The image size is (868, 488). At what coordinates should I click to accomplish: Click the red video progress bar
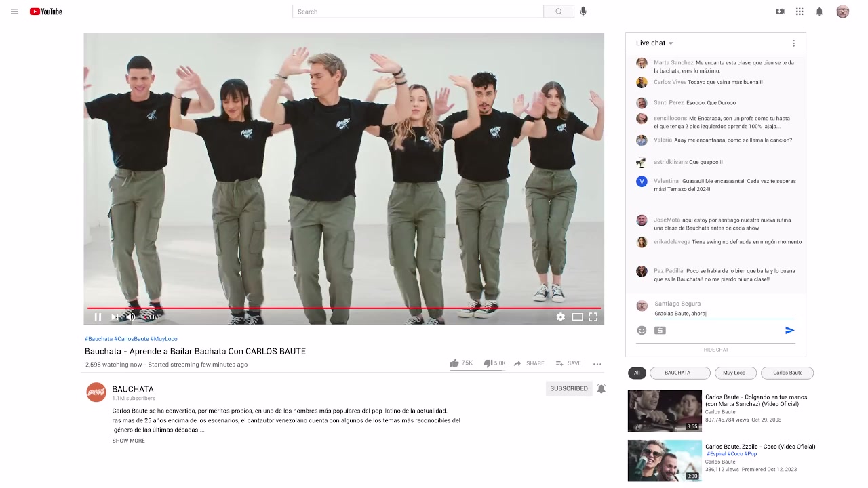(344, 308)
